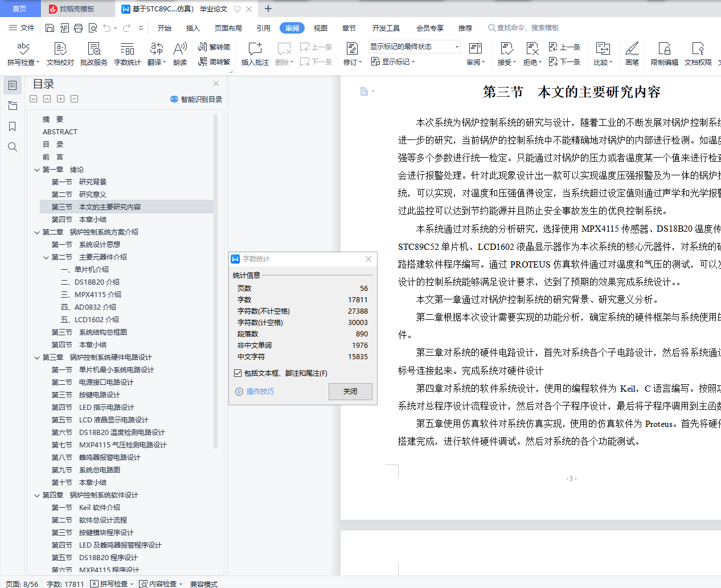
Task: Go to next change 下一条 next to 拒绝
Action: [565, 61]
